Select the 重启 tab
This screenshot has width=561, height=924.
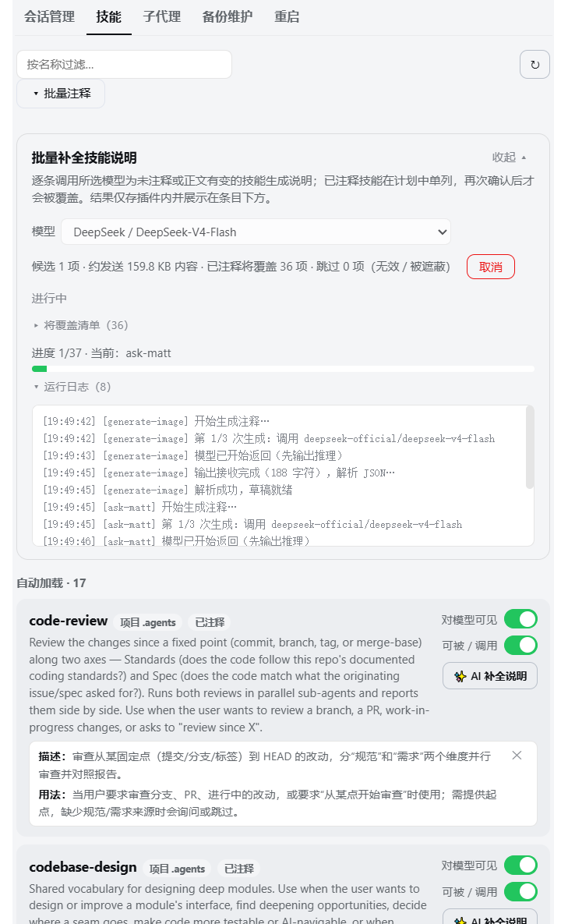287,17
